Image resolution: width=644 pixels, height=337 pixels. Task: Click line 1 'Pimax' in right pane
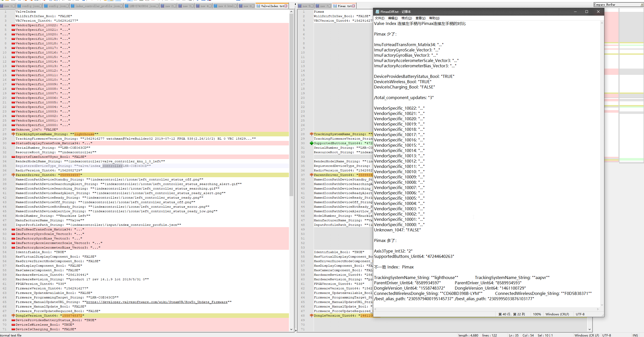click(x=319, y=12)
